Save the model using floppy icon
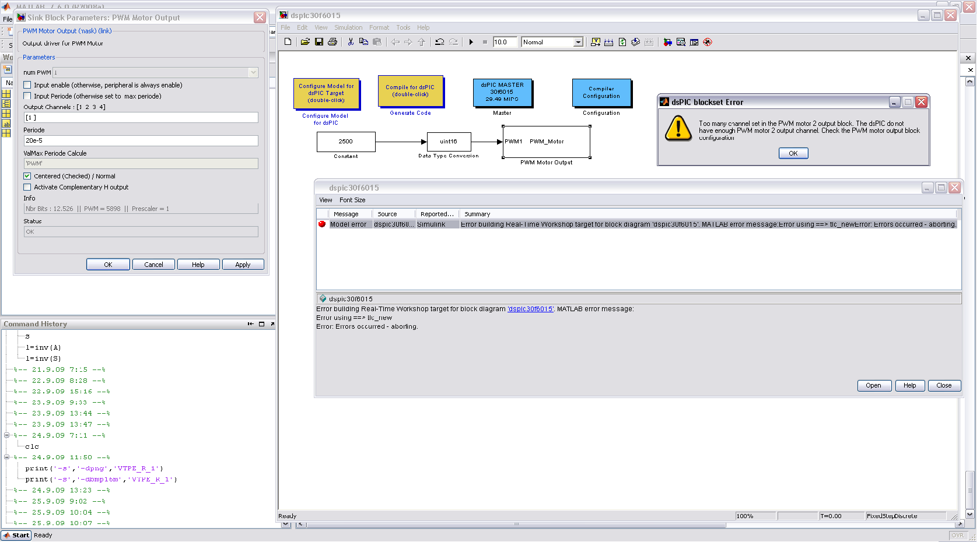Viewport: 980px width, 542px height. (x=319, y=42)
